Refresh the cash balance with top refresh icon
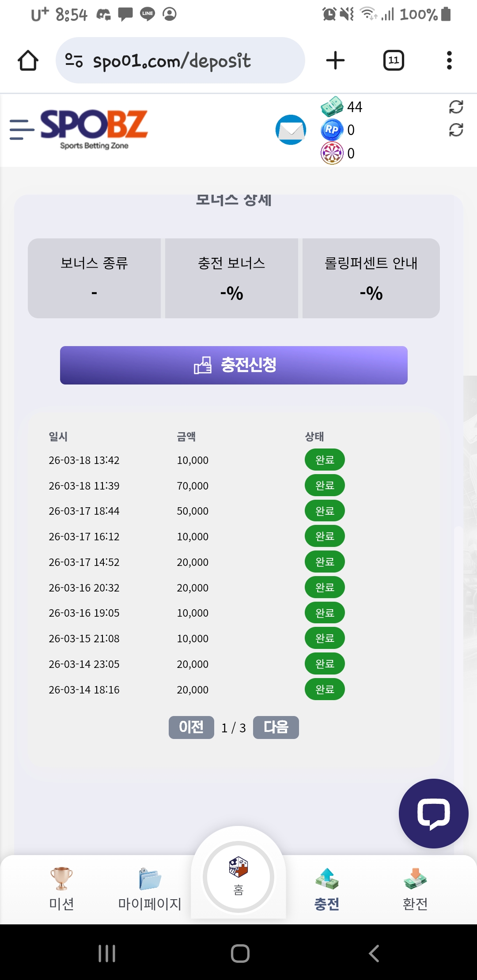477x980 pixels. (x=456, y=107)
